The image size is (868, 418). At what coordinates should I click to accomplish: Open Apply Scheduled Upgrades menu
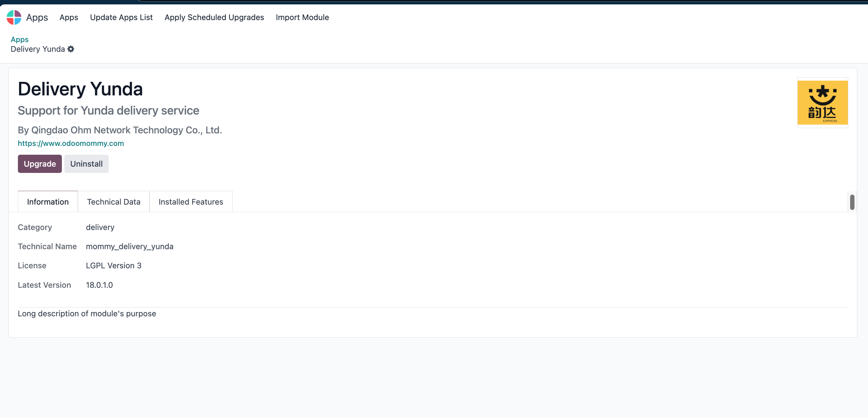(214, 17)
